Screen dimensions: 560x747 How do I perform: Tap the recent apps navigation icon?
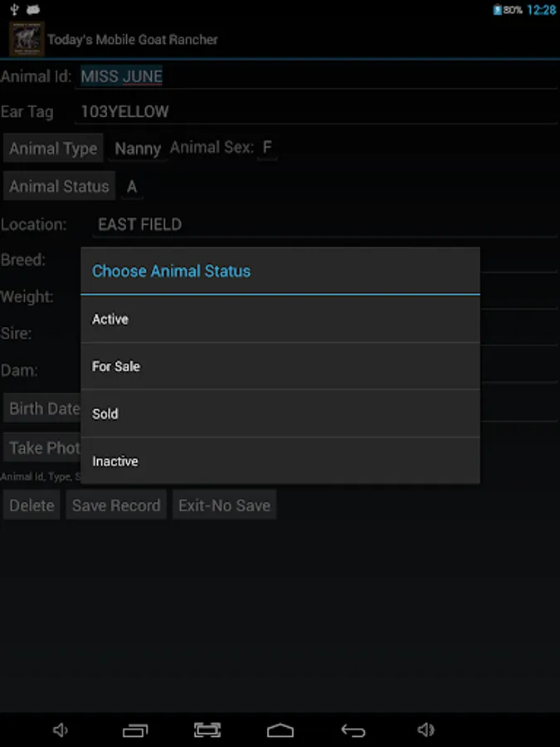tap(134, 730)
